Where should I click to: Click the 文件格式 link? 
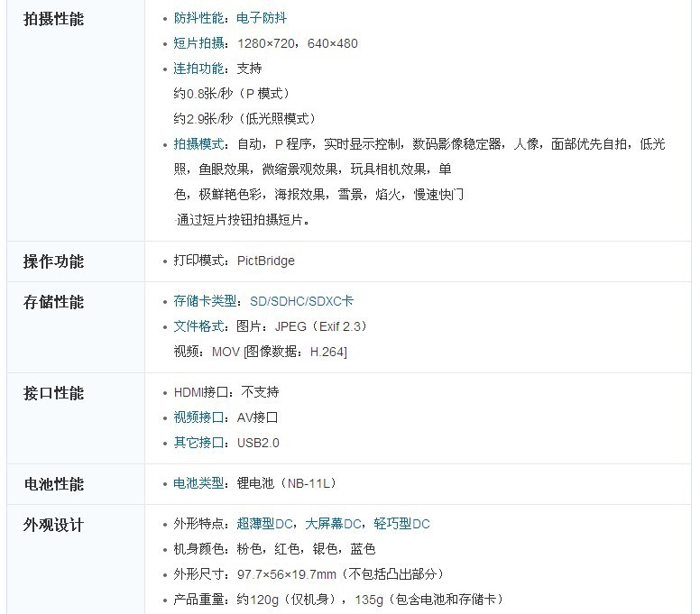coord(198,326)
